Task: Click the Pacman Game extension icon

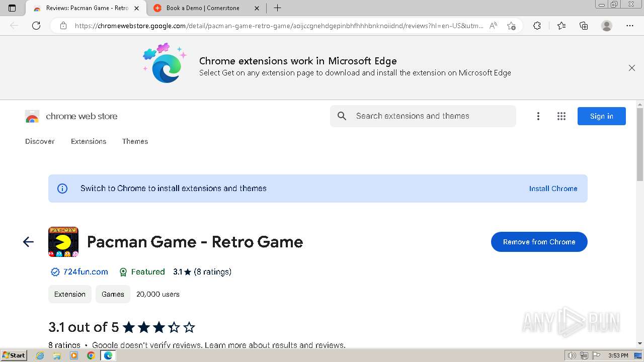Action: (x=63, y=242)
